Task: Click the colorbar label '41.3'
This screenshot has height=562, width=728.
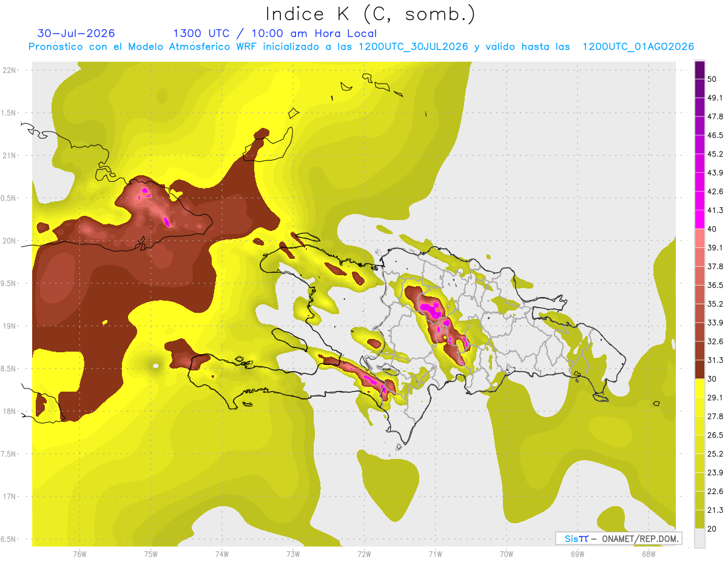Action: (715, 210)
